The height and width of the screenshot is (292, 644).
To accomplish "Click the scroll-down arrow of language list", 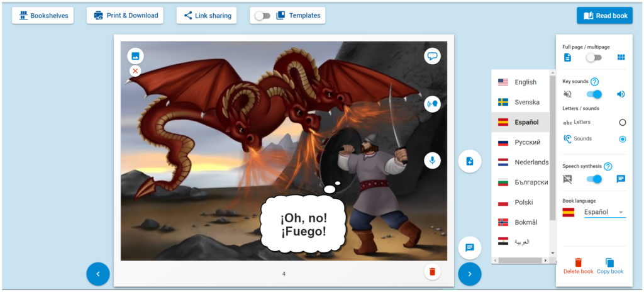I will click(552, 253).
